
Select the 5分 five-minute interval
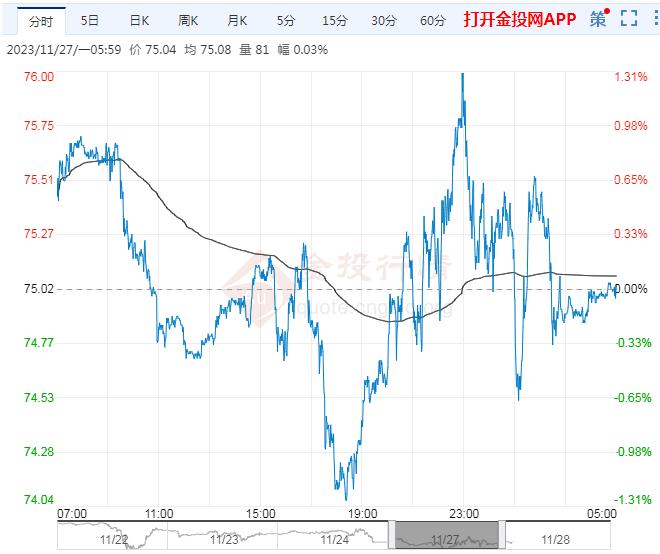[286, 20]
